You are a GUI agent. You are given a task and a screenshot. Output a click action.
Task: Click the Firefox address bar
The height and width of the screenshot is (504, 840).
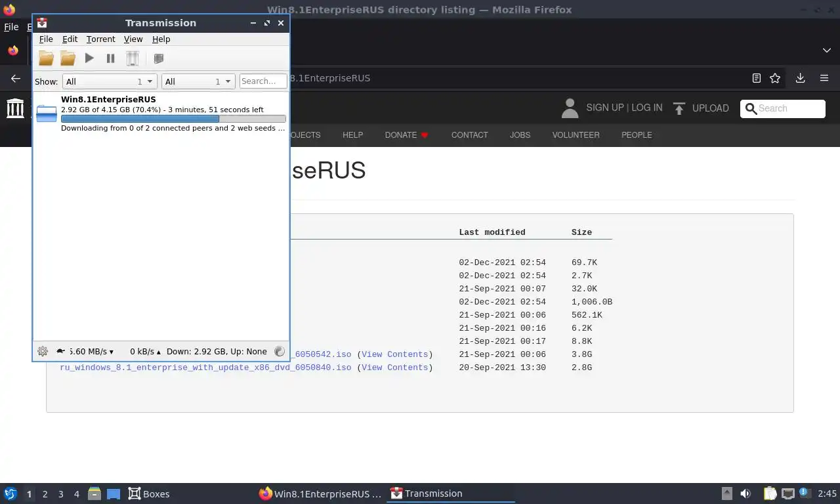[x=518, y=78]
